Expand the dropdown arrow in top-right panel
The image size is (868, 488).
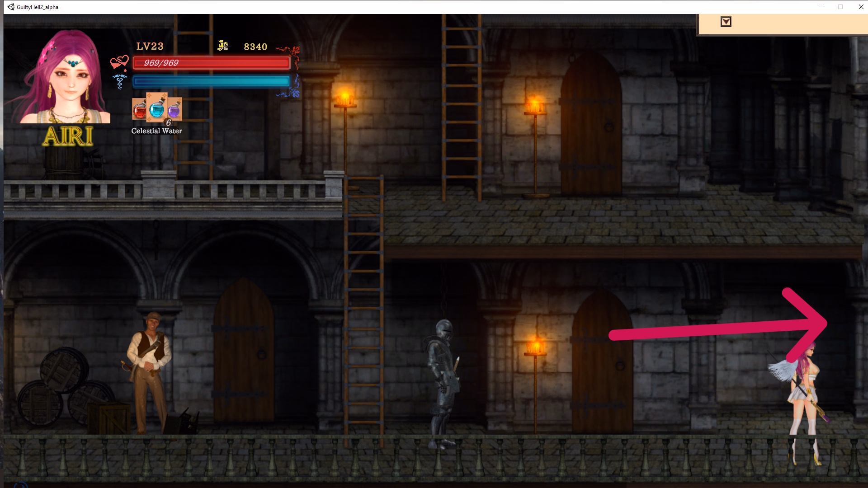coord(726,22)
